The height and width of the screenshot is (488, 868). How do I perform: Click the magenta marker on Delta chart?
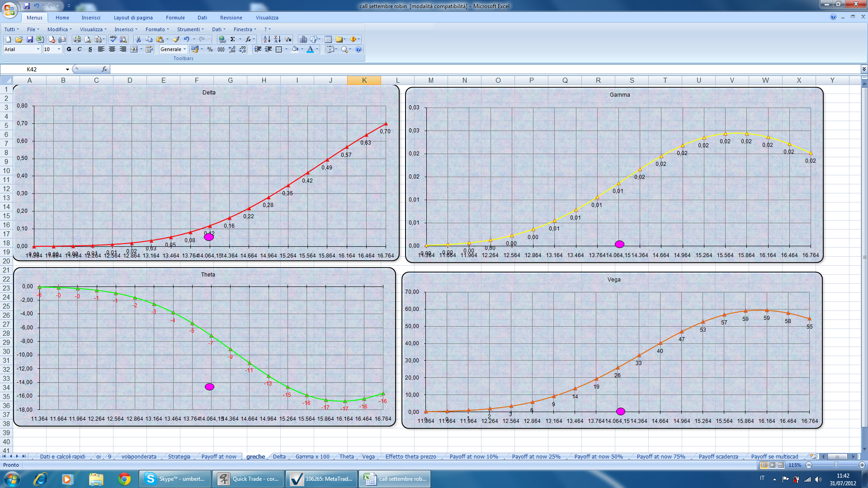point(209,237)
